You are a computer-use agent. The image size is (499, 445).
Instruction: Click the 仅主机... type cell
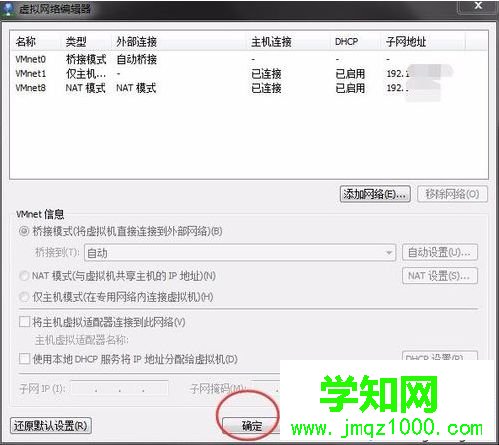(86, 74)
